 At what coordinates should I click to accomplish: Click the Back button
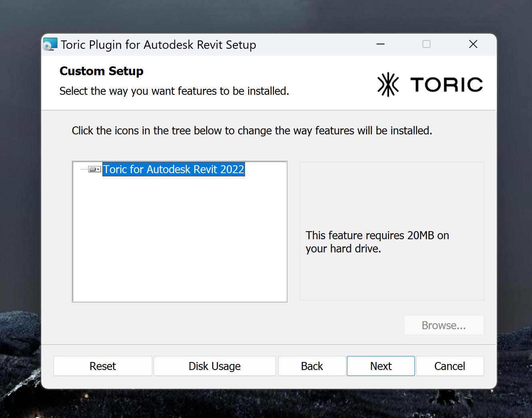click(312, 366)
